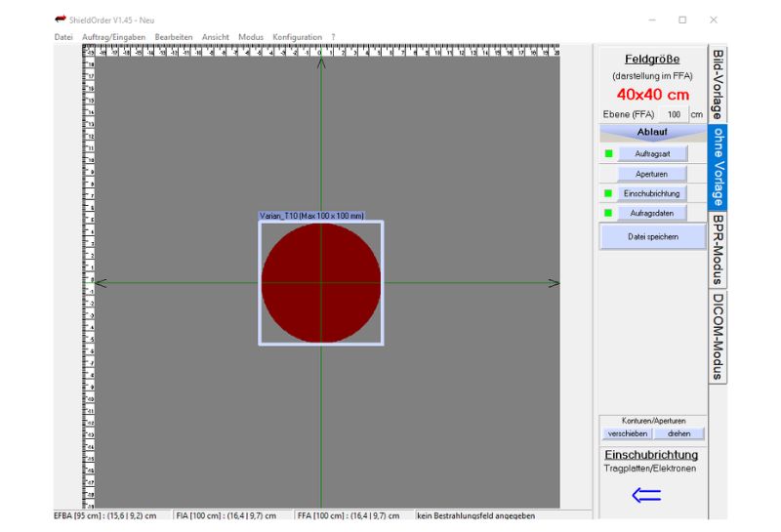Switch to the DICOM-Modus tab
The image size is (781, 532).
coord(718,337)
